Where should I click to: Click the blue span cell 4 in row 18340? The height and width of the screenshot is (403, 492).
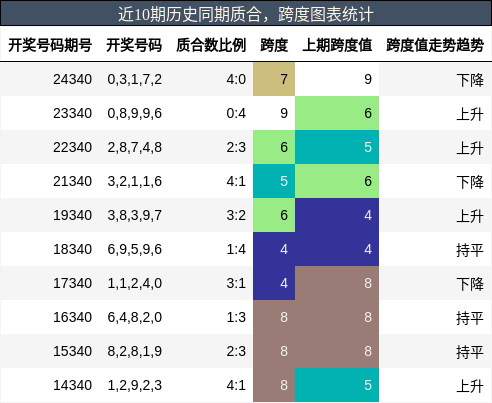pos(274,249)
